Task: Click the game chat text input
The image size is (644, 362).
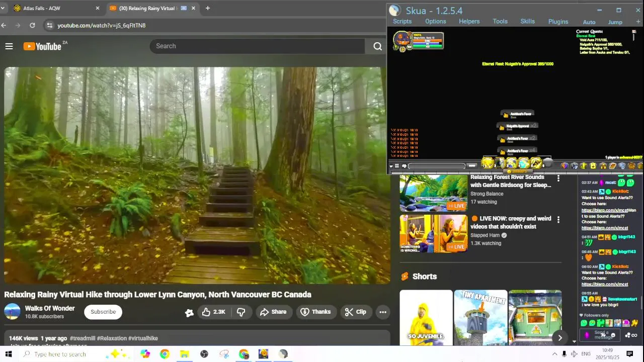Action: [436, 166]
